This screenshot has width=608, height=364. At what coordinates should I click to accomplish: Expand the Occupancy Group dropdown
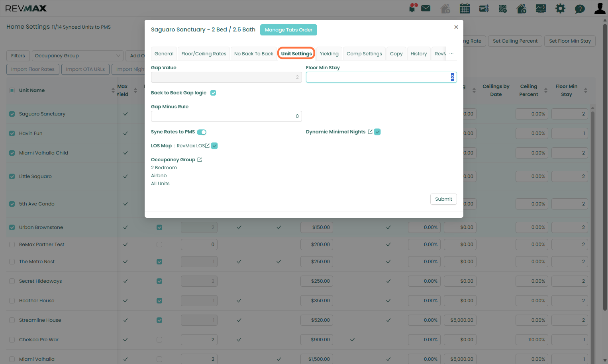tap(78, 56)
